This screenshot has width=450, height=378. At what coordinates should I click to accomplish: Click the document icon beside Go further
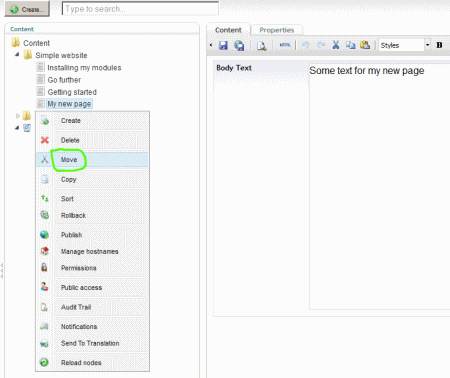[x=40, y=79]
